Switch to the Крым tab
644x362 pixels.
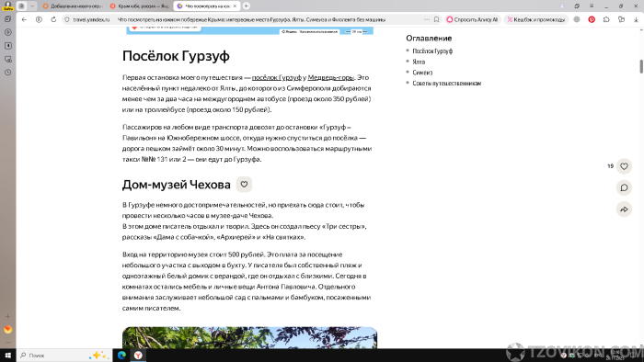[x=140, y=6]
